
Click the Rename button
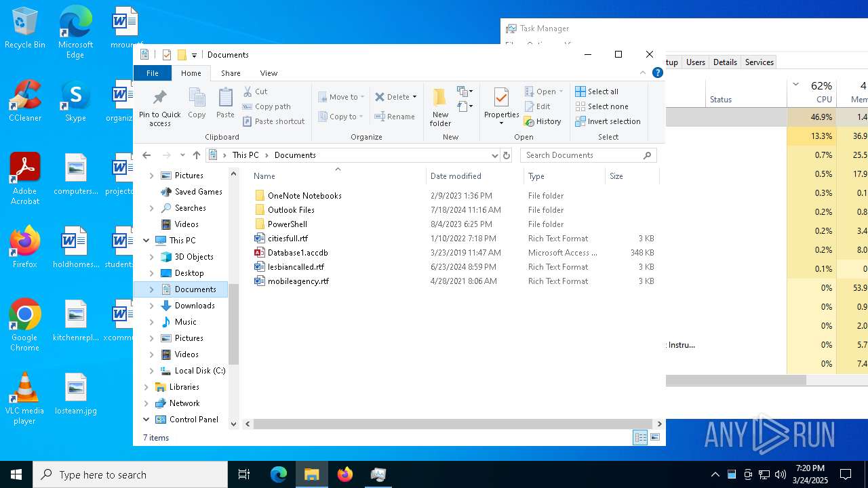pyautogui.click(x=395, y=117)
